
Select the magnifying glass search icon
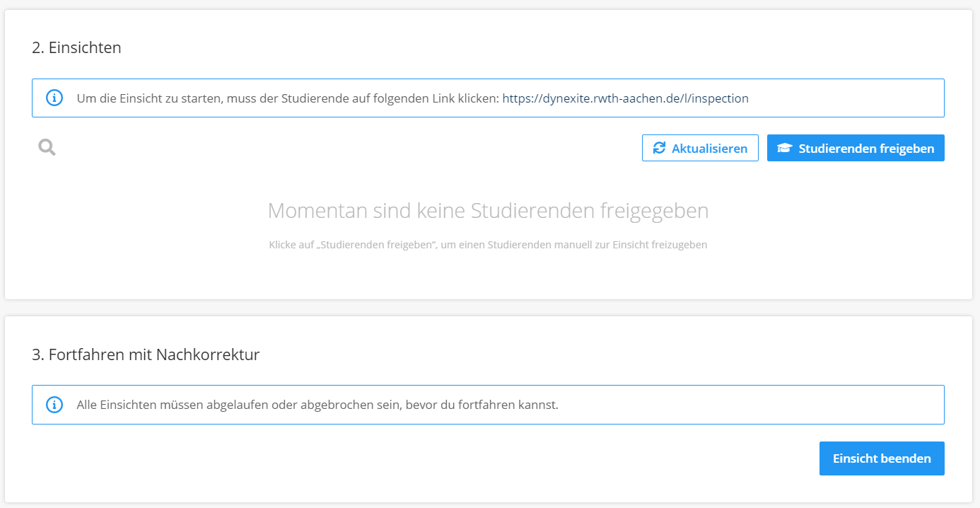[x=46, y=146]
